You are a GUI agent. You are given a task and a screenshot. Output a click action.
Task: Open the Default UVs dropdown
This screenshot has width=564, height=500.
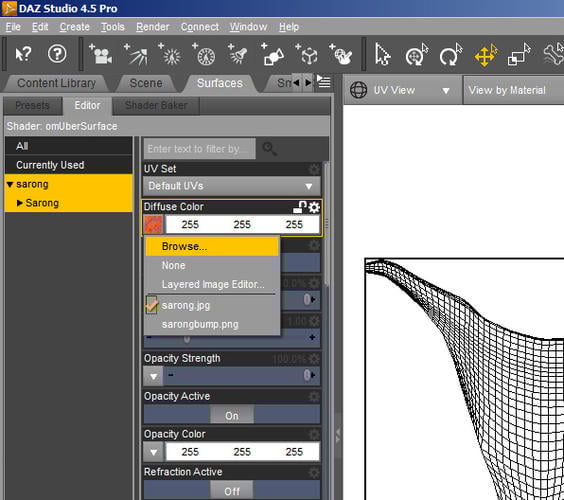click(x=232, y=186)
